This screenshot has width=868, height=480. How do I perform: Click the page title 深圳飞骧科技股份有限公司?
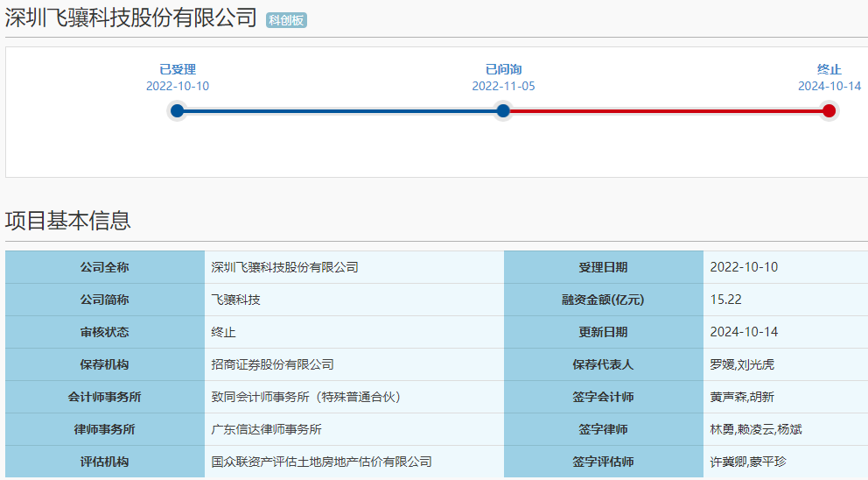pos(130,18)
